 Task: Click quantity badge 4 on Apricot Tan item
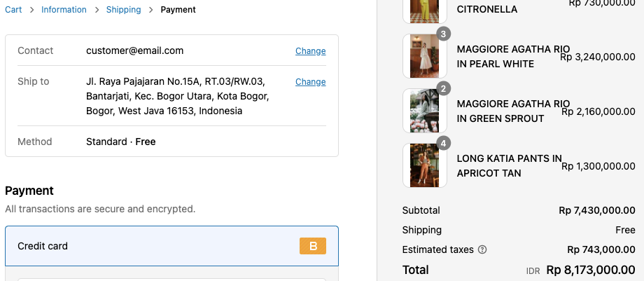[443, 143]
